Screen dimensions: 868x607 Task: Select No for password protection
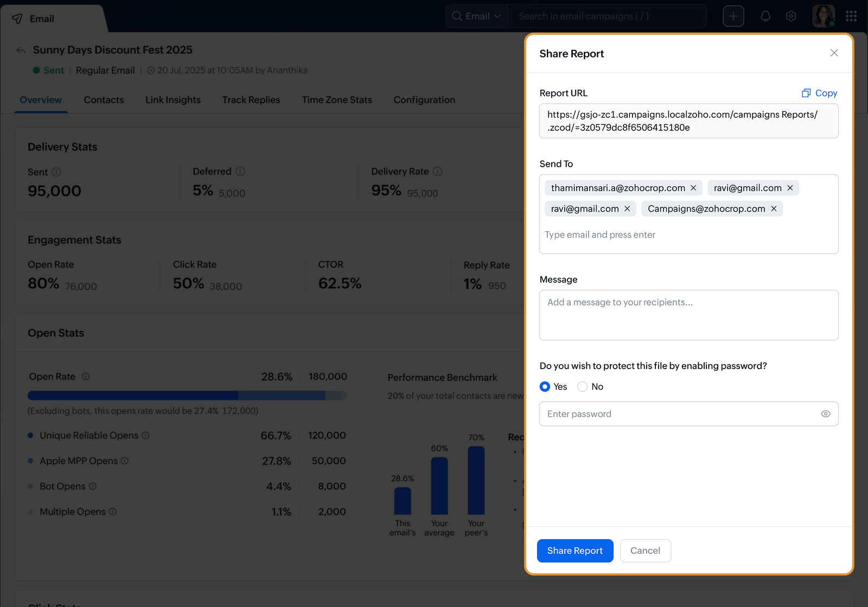[583, 387]
